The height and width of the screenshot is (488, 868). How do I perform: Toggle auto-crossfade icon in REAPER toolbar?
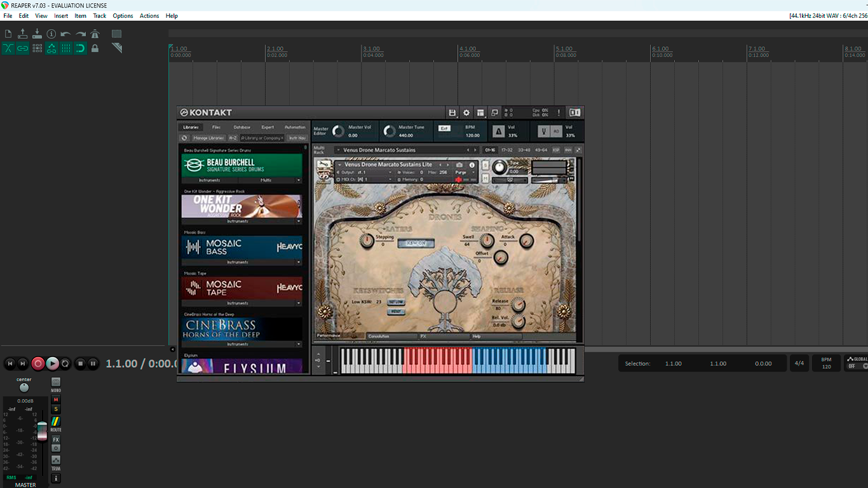[8, 48]
